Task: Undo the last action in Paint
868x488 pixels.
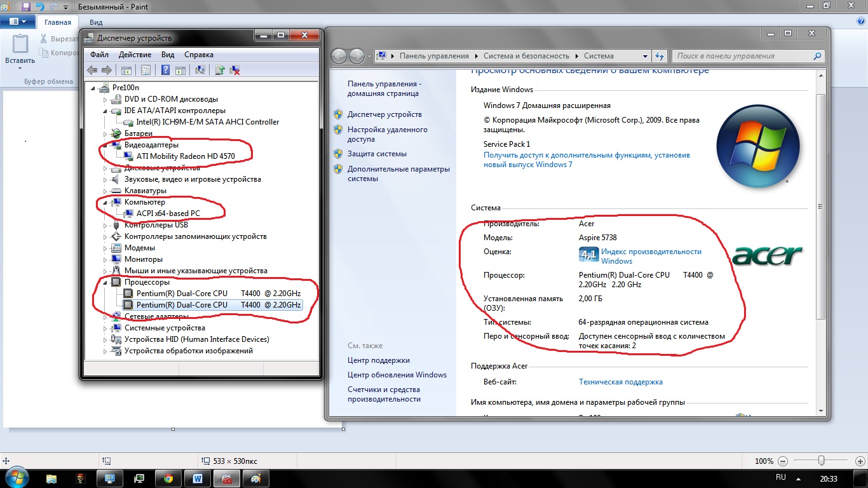Action: [40, 7]
